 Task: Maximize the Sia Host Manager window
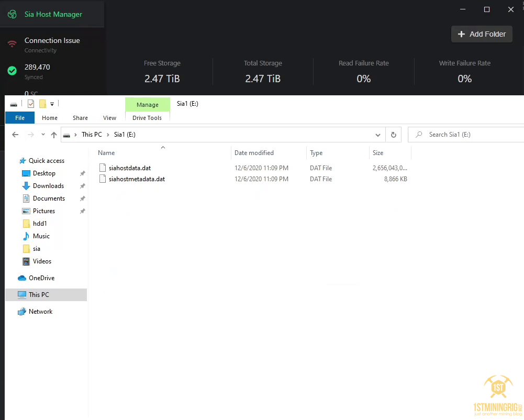click(x=487, y=9)
